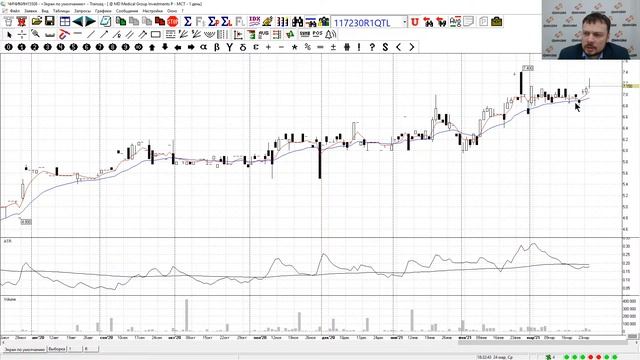Viewport: 640px width, 360px height.
Task: Select the diagonal trend line tool
Action: (91, 35)
